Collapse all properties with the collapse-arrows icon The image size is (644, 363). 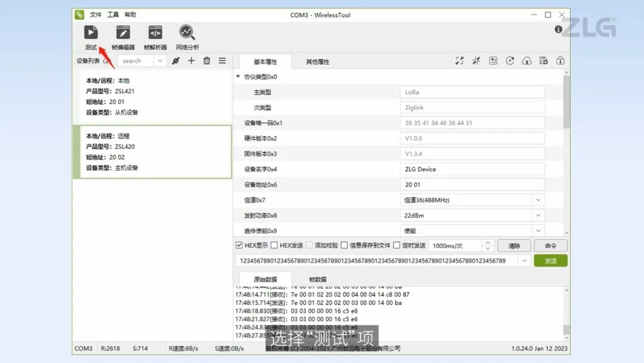tap(476, 61)
